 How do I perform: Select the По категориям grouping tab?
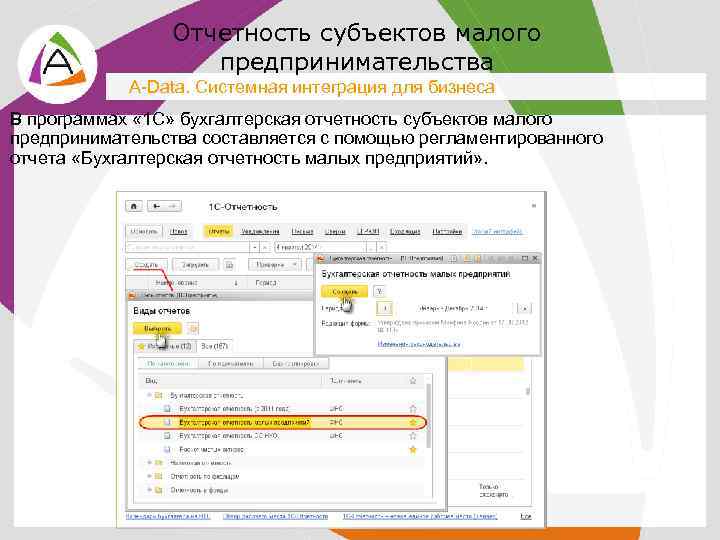168,364
